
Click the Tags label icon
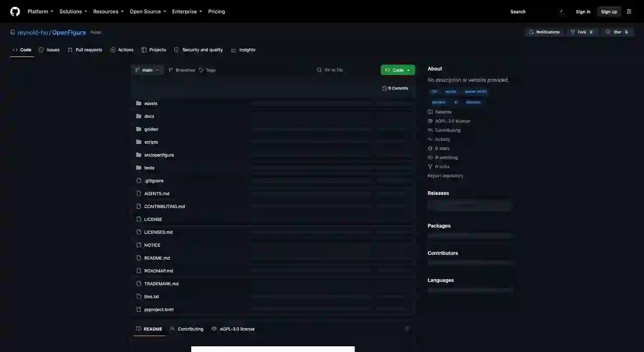[x=201, y=70]
